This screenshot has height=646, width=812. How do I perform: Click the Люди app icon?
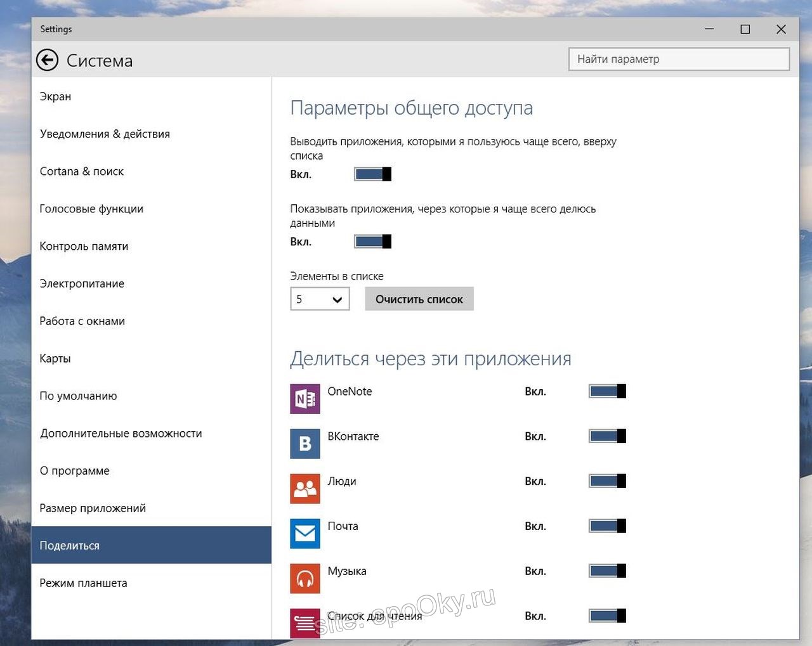point(304,488)
